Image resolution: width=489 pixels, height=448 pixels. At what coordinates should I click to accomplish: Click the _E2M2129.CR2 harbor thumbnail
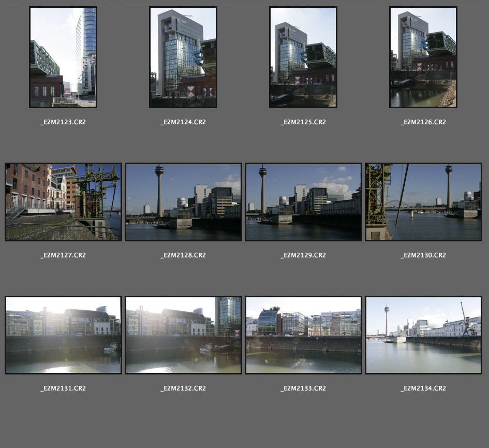pyautogui.click(x=303, y=202)
